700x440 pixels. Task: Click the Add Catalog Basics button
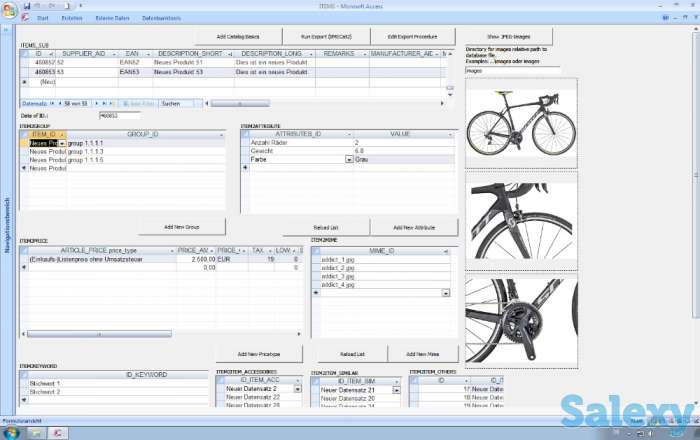coord(238,37)
